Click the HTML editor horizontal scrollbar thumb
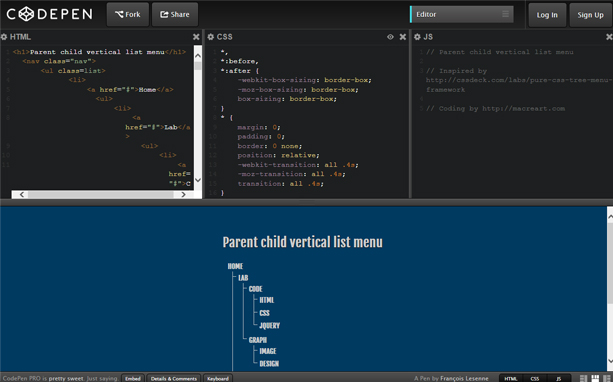 click(x=100, y=194)
